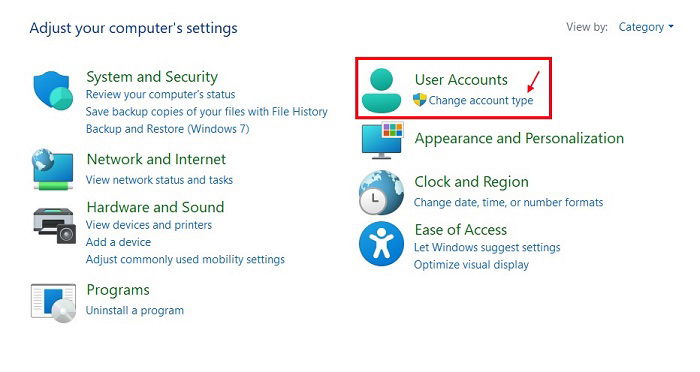Viewport: 700px width, 372px height.
Task: Select Change date, time, or number formats
Action: [508, 203]
